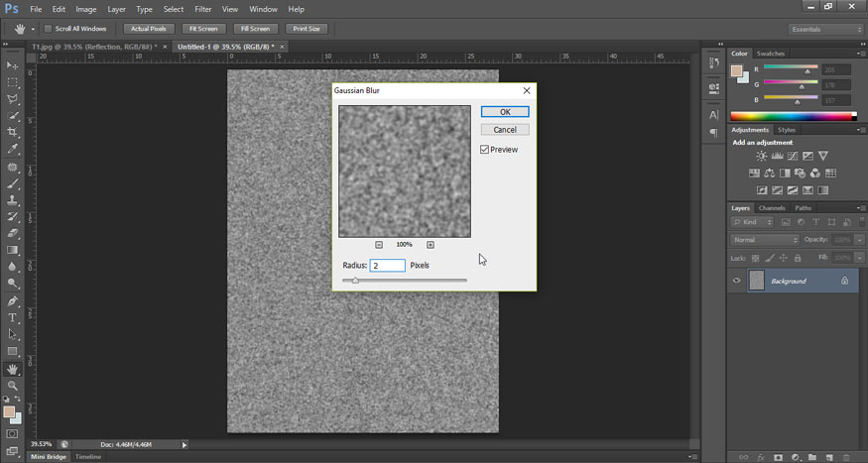
Task: Toggle Scroll All Windows checkbox
Action: click(x=48, y=29)
